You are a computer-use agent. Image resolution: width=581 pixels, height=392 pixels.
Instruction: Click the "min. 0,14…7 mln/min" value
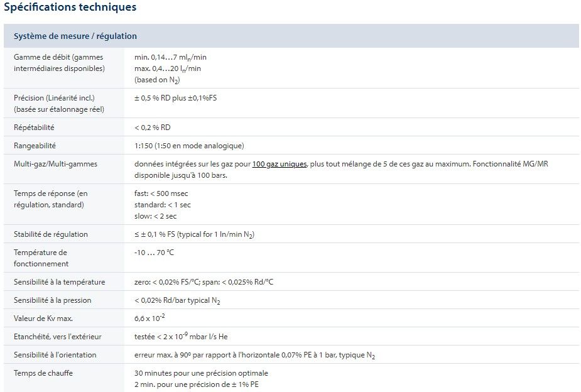click(x=170, y=57)
